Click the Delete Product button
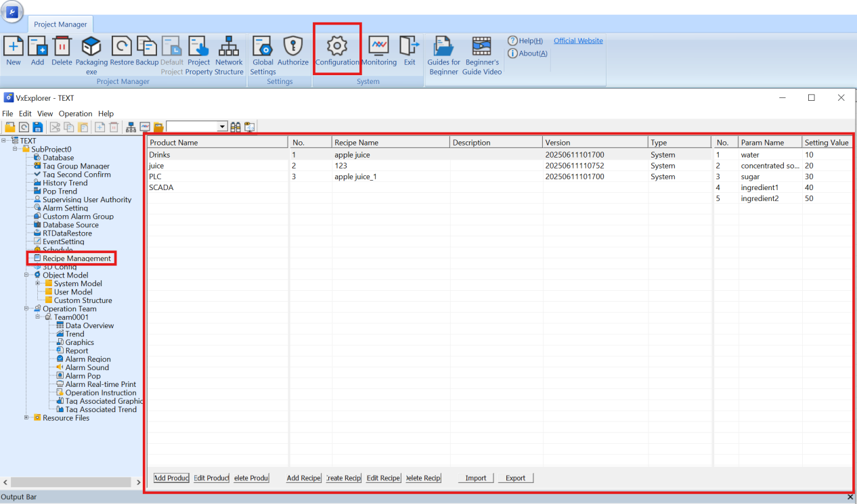Image resolution: width=857 pixels, height=504 pixels. point(251,478)
